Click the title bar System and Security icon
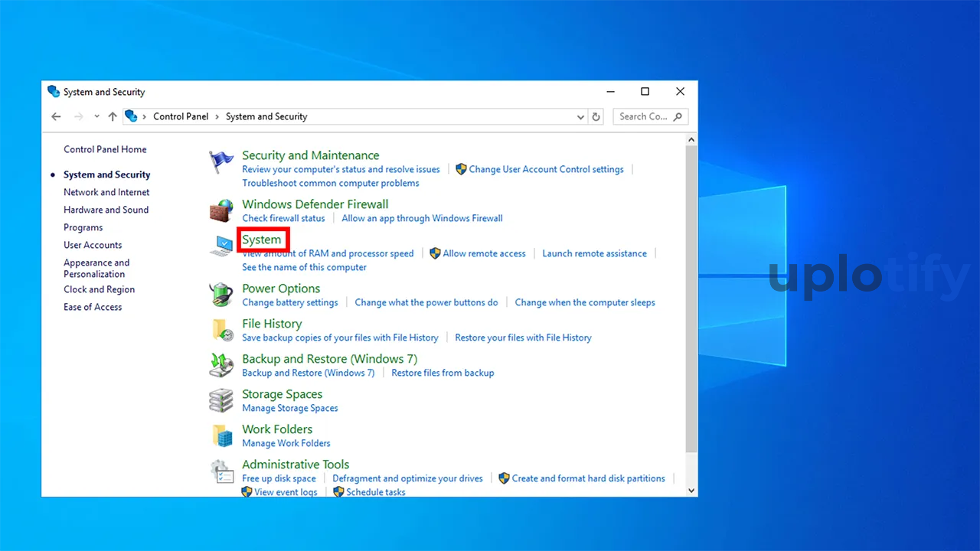Viewport: 980px width, 551px height. click(x=54, y=91)
